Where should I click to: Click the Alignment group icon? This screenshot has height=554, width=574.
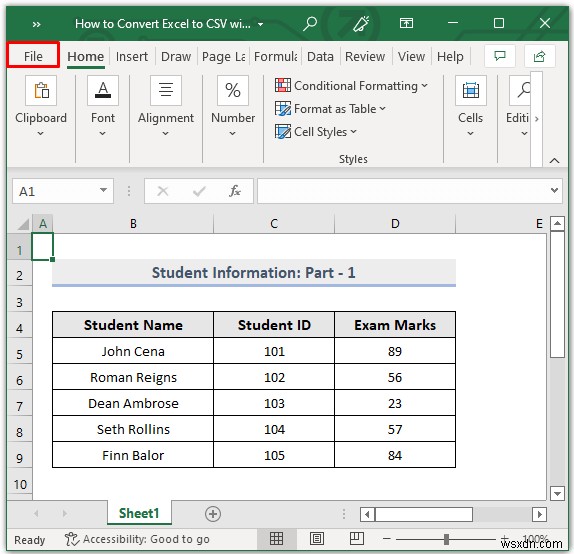click(166, 90)
